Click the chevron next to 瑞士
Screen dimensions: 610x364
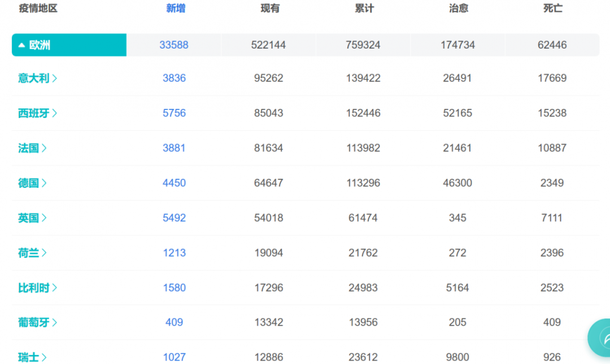pos(44,357)
